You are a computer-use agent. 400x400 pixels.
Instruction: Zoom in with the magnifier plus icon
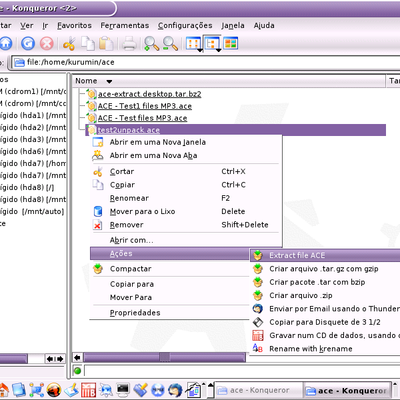pos(151,44)
